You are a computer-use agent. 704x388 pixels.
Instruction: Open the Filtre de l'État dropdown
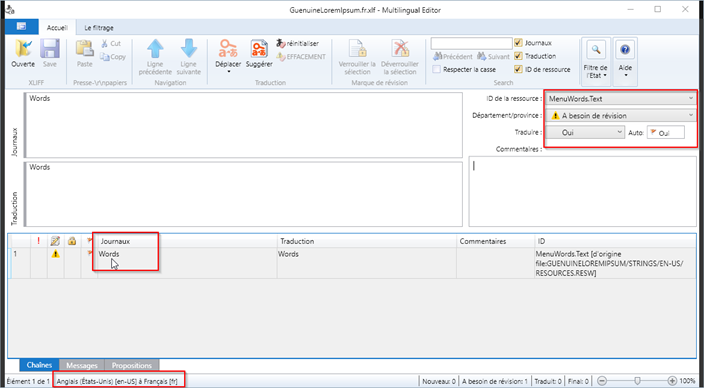(x=596, y=61)
